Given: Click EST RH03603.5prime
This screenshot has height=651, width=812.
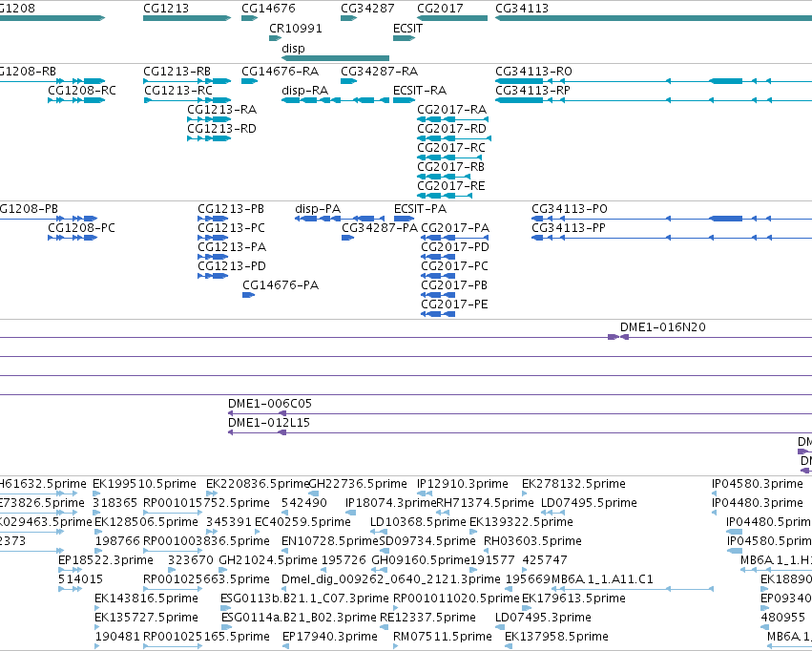Looking at the screenshot, I should (x=532, y=541).
